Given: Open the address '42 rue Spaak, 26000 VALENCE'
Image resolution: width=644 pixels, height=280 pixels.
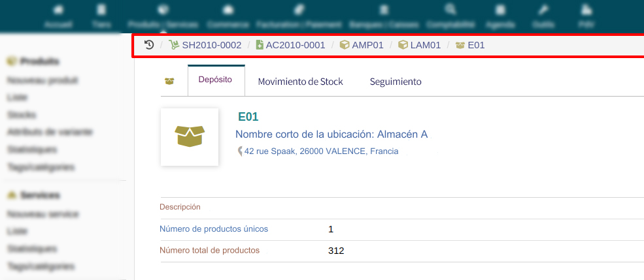Looking at the screenshot, I should tap(321, 151).
